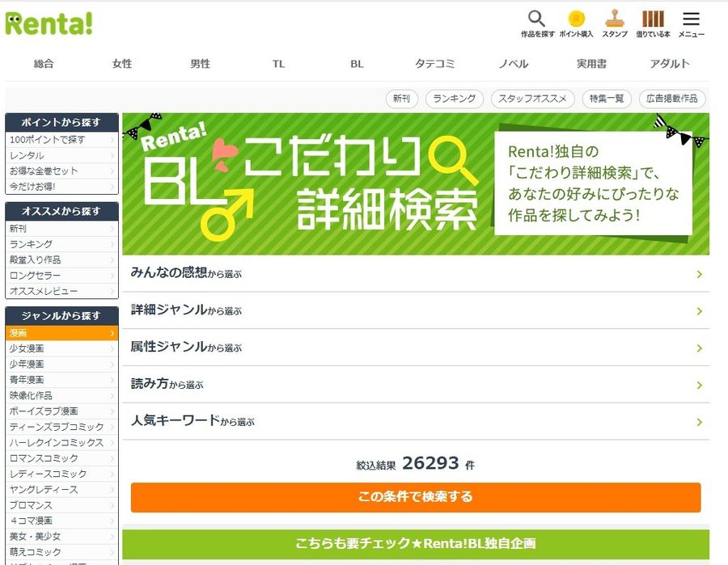This screenshot has height=565, width=728.
Task: Select ブロマンス genre
Action: pos(61,505)
